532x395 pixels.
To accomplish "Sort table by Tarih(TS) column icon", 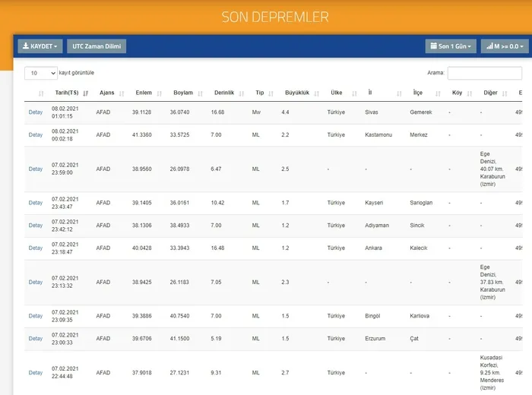I will tap(86, 93).
